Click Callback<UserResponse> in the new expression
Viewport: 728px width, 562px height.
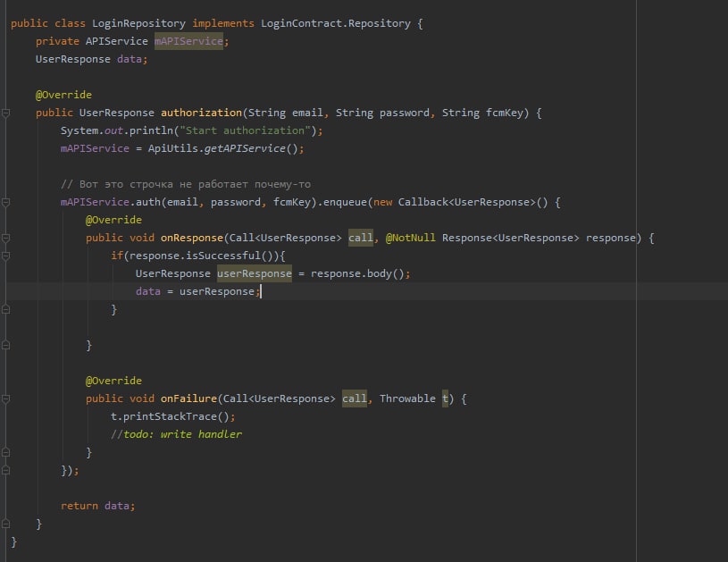point(466,202)
